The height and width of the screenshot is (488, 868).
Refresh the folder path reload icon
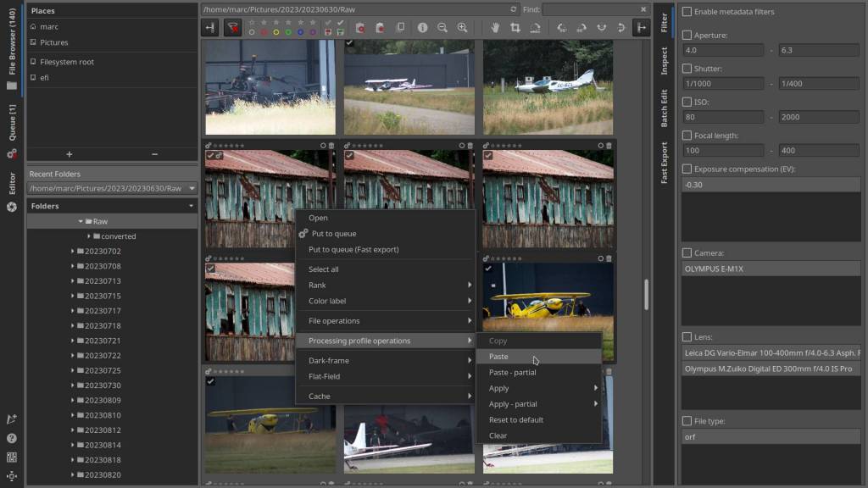pyautogui.click(x=513, y=9)
